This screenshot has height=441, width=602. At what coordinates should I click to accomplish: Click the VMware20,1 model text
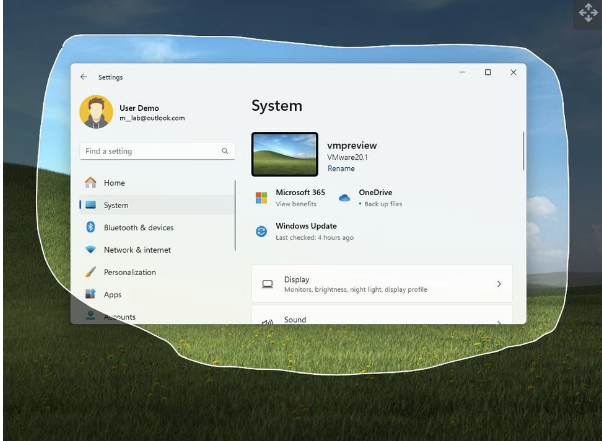(x=347, y=157)
